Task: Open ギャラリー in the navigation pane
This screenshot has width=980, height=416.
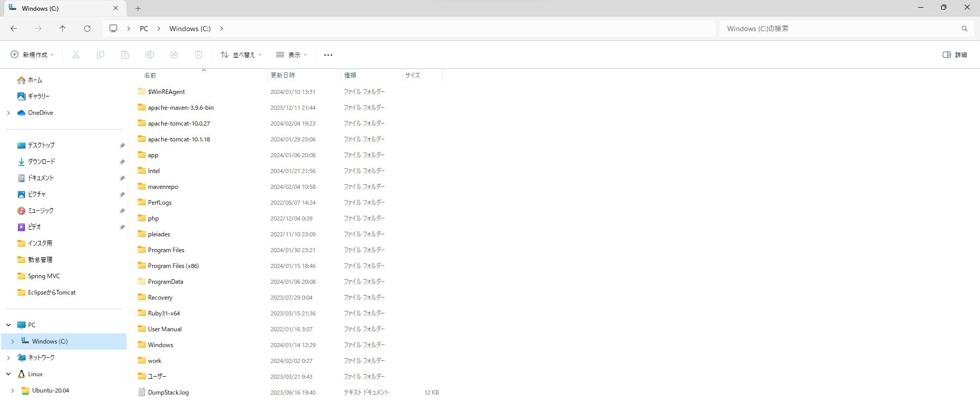Action: 39,96
